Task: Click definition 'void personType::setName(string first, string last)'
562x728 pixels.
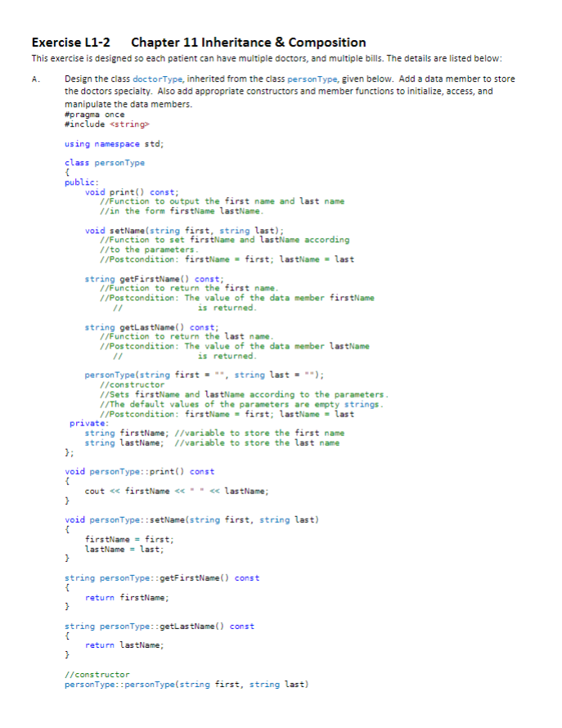Action: pos(191,520)
